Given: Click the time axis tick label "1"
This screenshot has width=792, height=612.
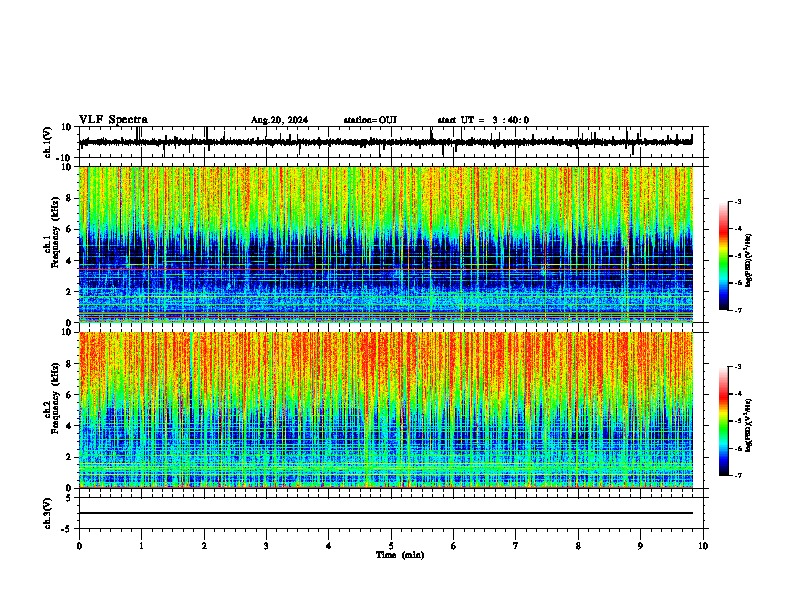Looking at the screenshot, I should [141, 546].
